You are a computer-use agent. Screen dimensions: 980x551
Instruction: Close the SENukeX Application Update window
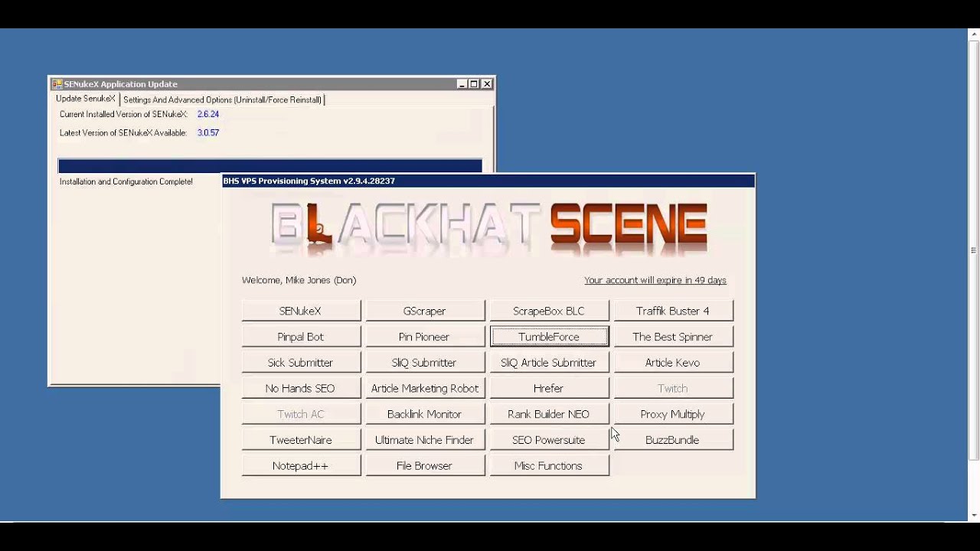(487, 84)
